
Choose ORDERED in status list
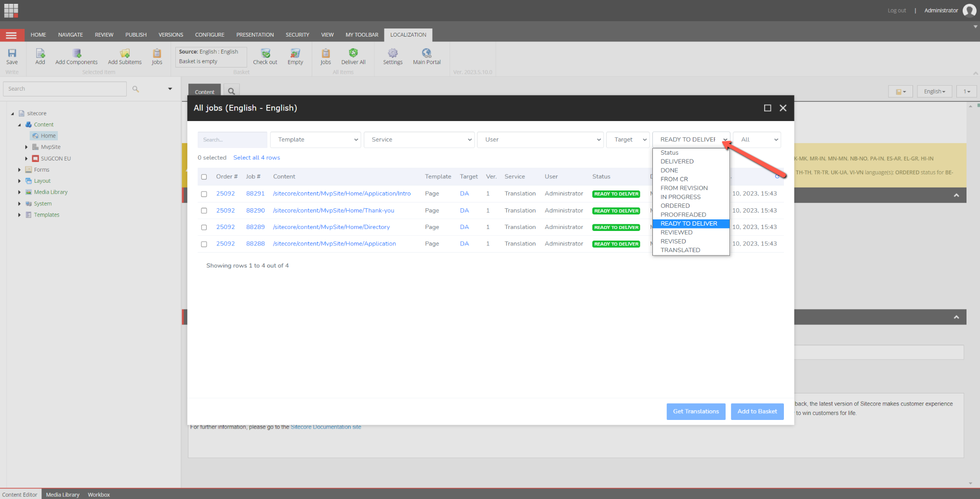(x=691, y=206)
